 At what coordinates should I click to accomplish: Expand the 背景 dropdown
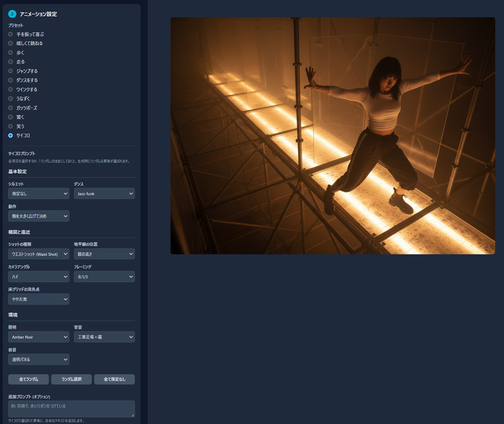click(104, 337)
